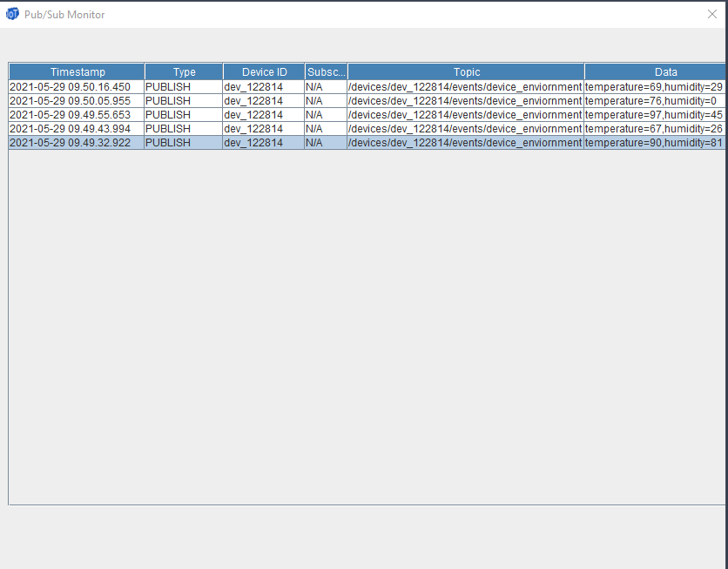Screen dimensions: 728x569
Task: Click the topic cell in the 09.49.43.994 row
Action: point(465,129)
